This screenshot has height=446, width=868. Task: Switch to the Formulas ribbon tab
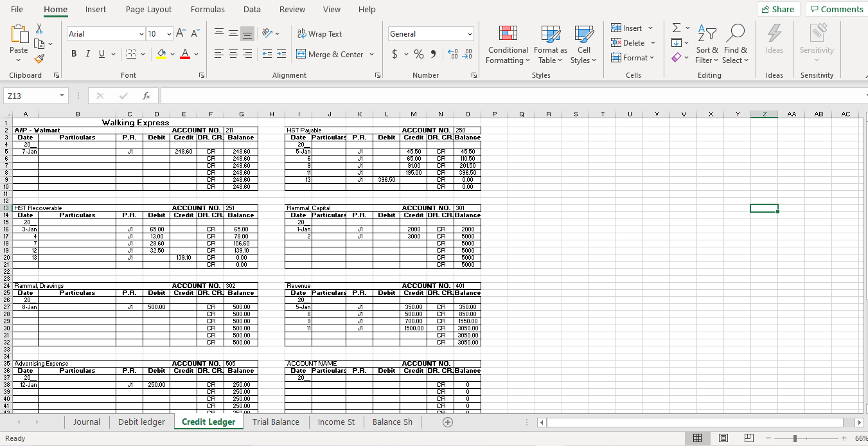coord(208,9)
